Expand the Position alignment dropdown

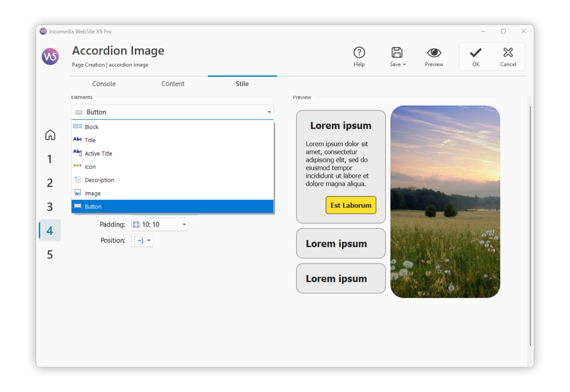[149, 241]
